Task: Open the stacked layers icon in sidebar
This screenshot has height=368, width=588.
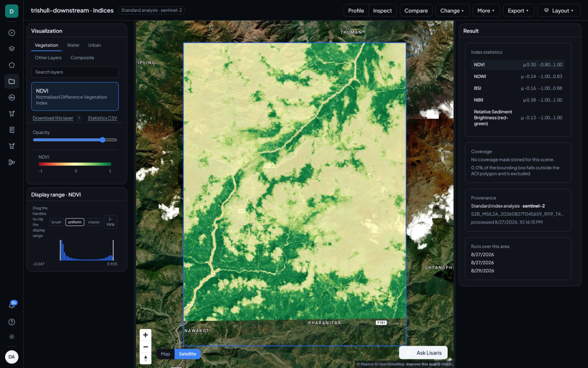Action: coord(12,49)
